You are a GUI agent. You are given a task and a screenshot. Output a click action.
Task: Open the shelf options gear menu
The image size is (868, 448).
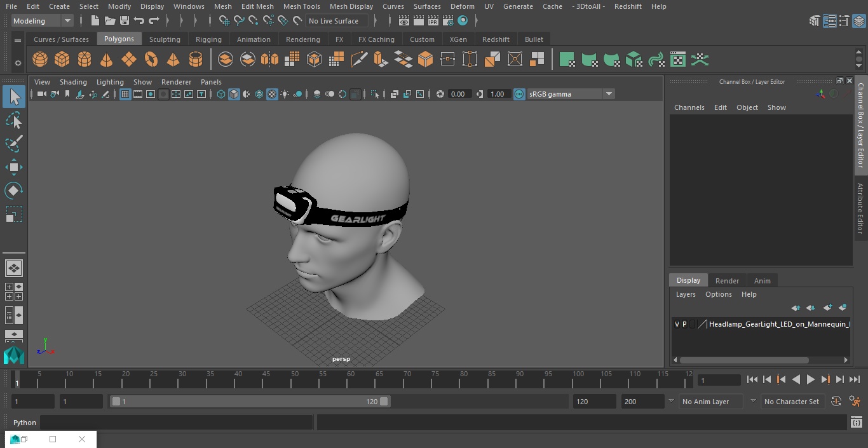pos(18,62)
